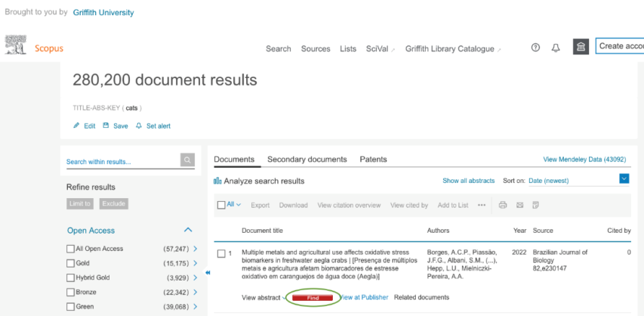Viewport: 644px width, 316px height.
Task: Collapse the refine panel with double arrow
Action: [x=208, y=272]
